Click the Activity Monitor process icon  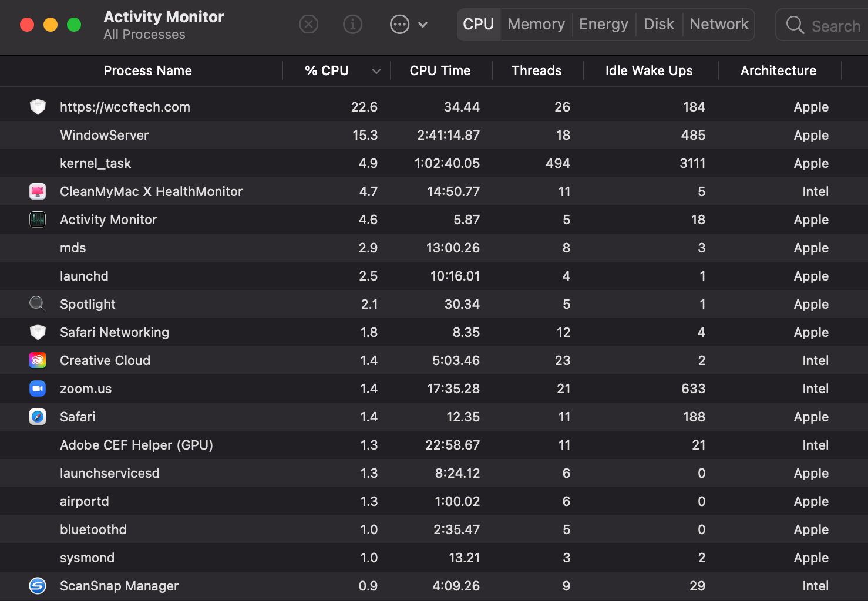tap(38, 220)
